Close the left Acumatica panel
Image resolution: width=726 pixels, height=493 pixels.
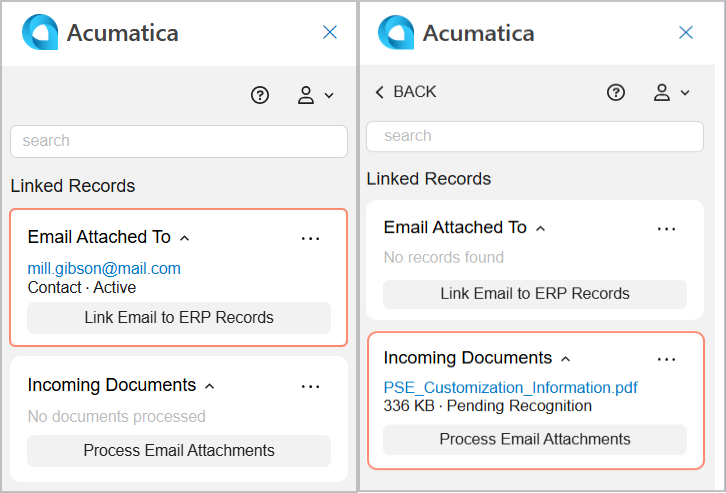pyautogui.click(x=330, y=32)
